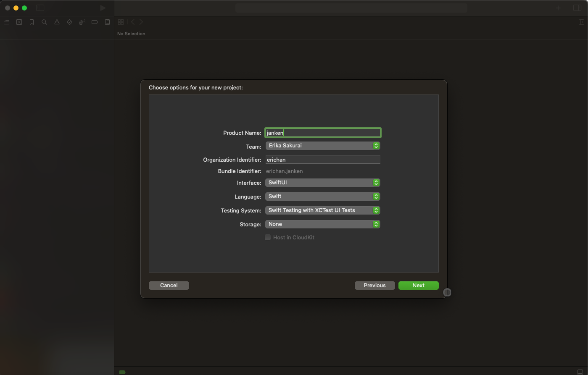Screen dimensions: 588x375
Task: Open the Testing System dropdown
Action: 323,210
